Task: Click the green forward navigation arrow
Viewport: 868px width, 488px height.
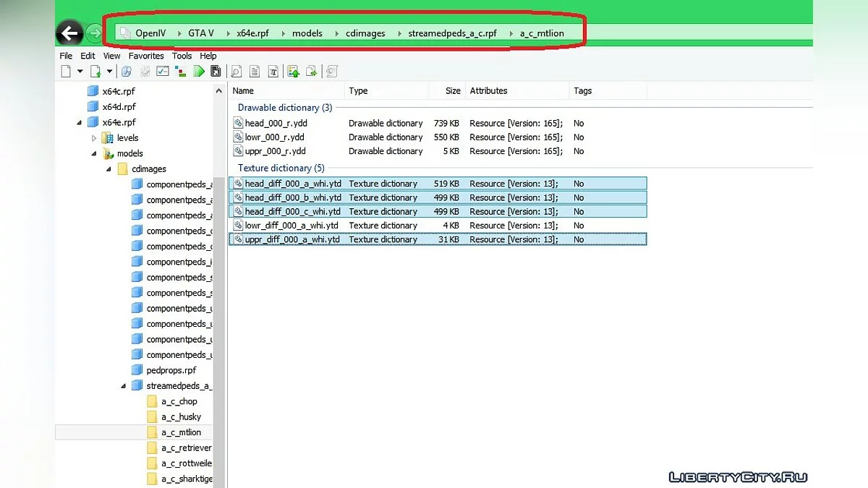Action: (94, 33)
